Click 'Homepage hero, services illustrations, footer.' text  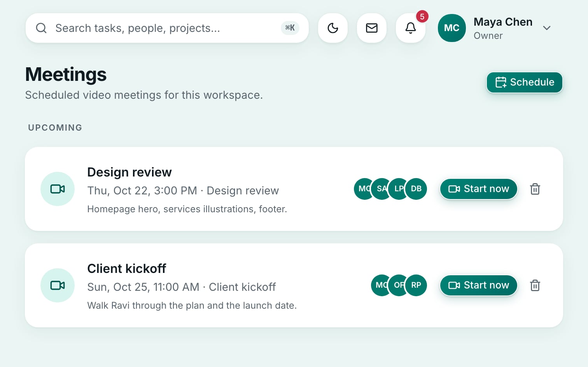click(x=187, y=209)
